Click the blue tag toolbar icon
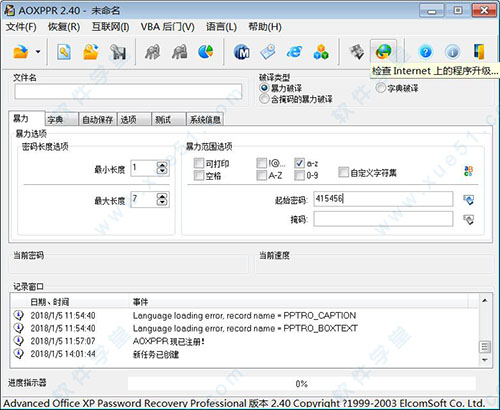Viewport: 500px width, 410px height. click(x=268, y=52)
